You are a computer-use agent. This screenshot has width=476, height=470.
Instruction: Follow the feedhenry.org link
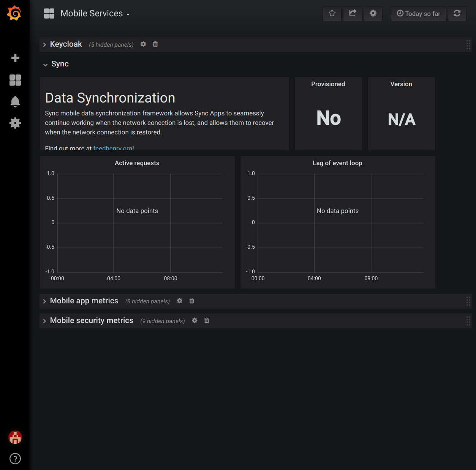click(112, 148)
